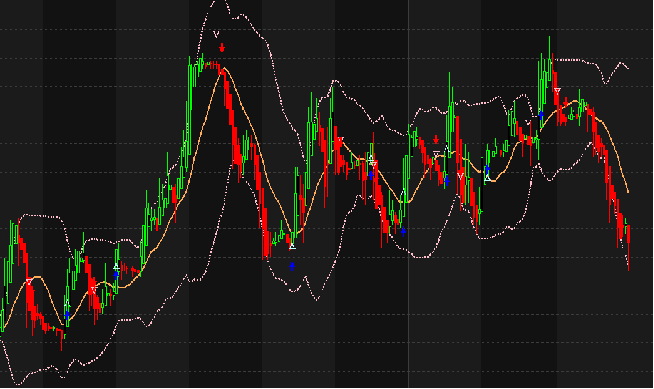Viewport: 654px width, 389px height.
Task: Click the second blue buy arrow from the right
Action: point(487,170)
